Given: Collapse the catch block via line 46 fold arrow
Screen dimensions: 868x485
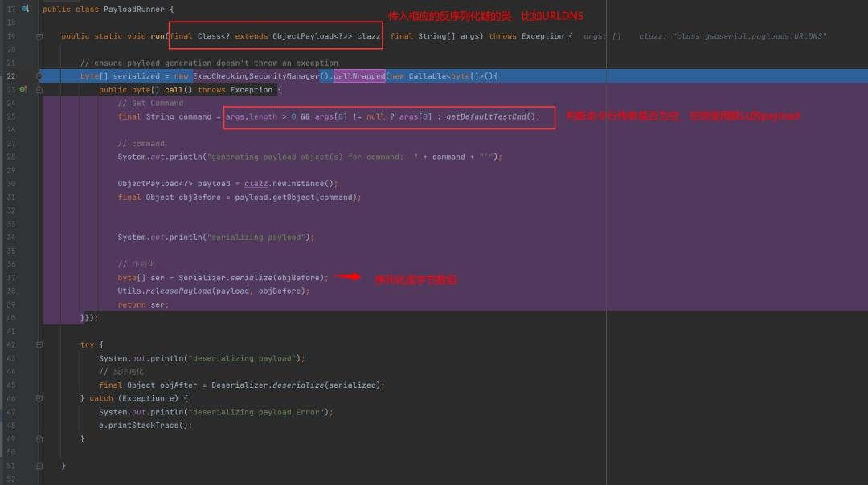Looking at the screenshot, I should 38,398.
